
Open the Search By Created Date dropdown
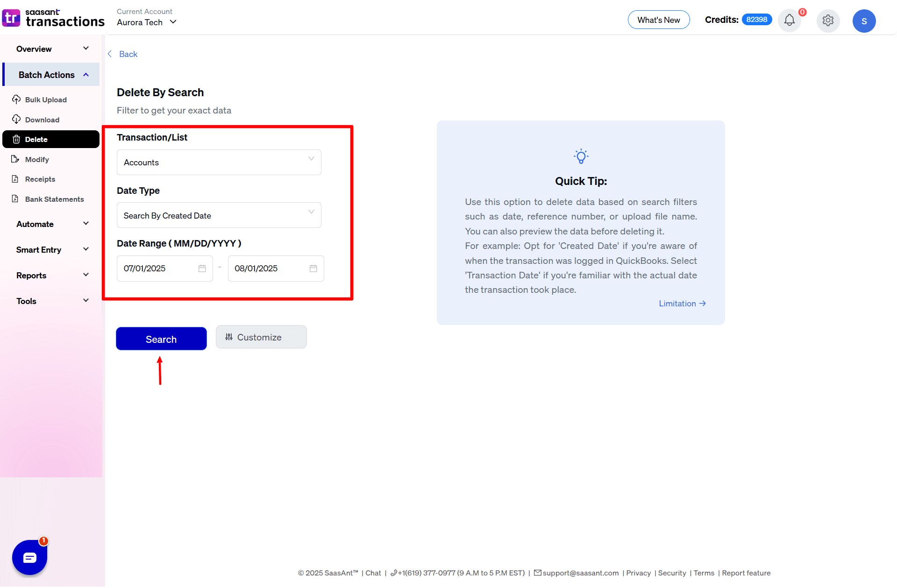218,215
